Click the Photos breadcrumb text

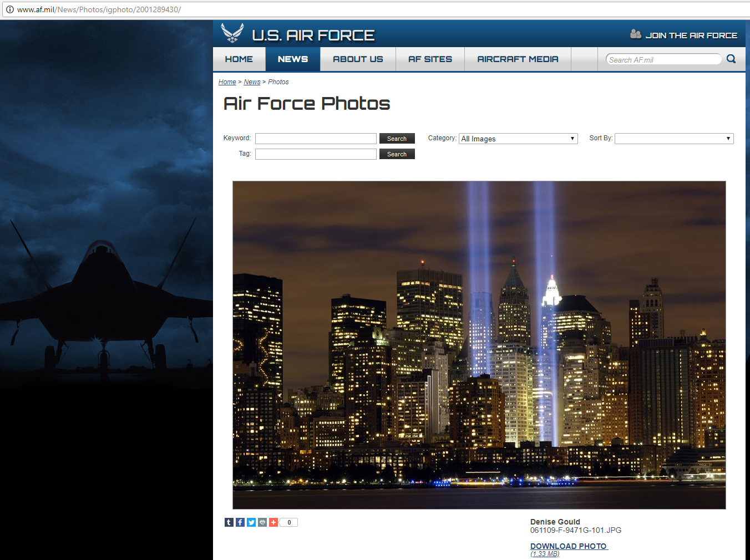(x=278, y=82)
